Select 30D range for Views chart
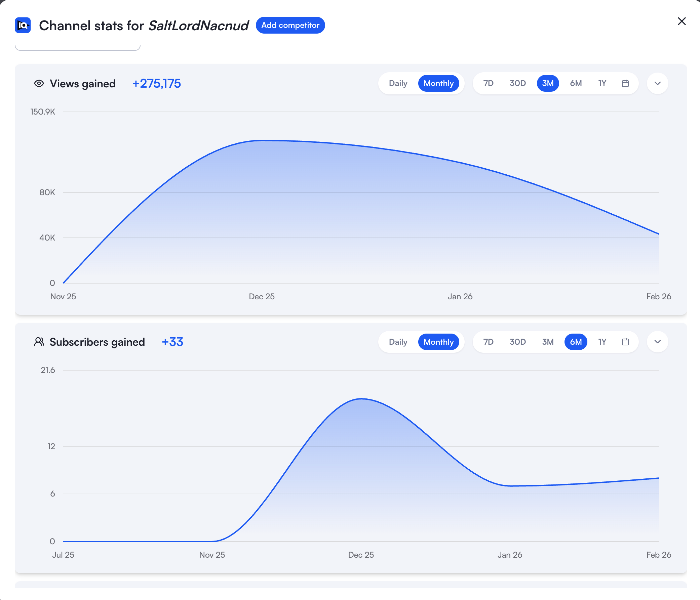Image resolution: width=700 pixels, height=600 pixels. tap(517, 83)
